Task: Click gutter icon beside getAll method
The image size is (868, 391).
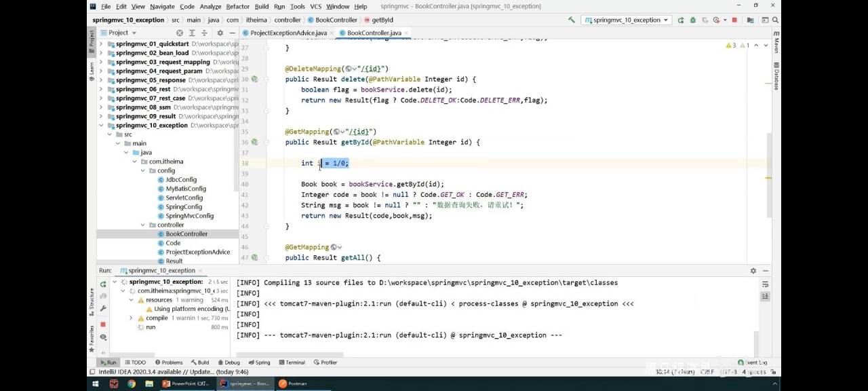Action: pos(255,258)
